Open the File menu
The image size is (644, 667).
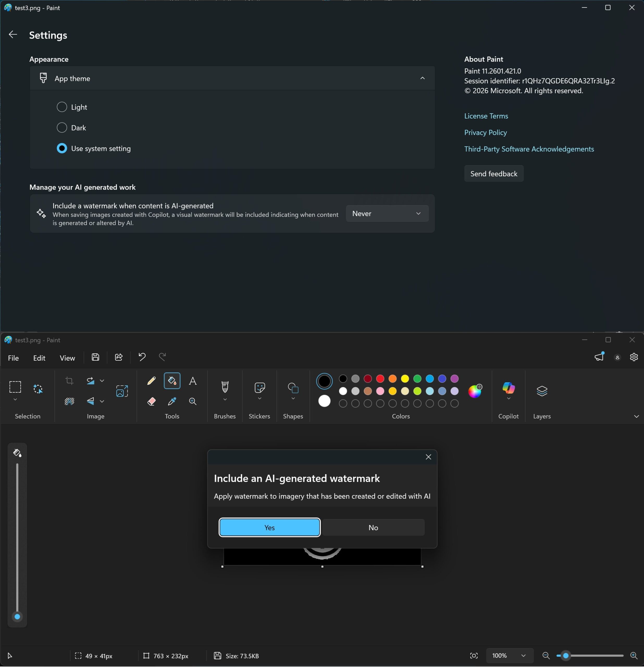point(13,358)
